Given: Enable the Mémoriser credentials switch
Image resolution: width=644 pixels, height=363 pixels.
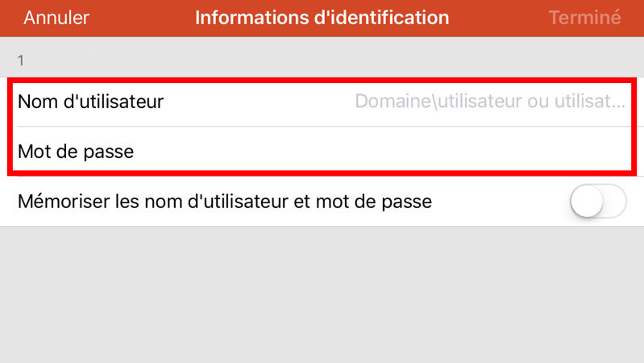Looking at the screenshot, I should [x=598, y=202].
